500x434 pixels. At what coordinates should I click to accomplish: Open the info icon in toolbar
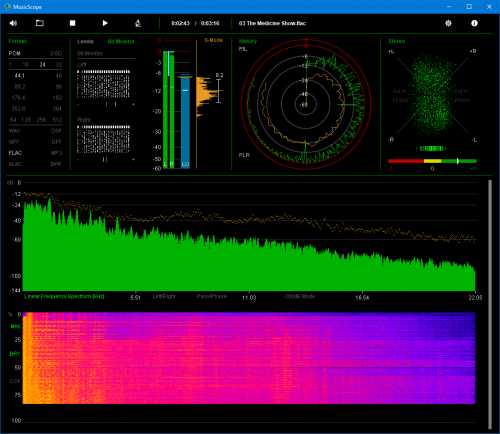[474, 23]
